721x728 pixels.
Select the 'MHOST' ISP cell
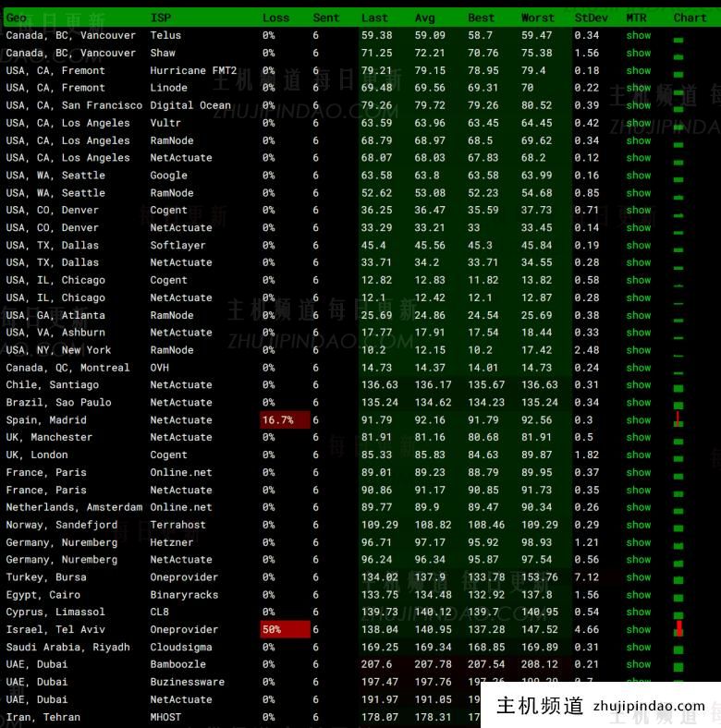coord(165,718)
